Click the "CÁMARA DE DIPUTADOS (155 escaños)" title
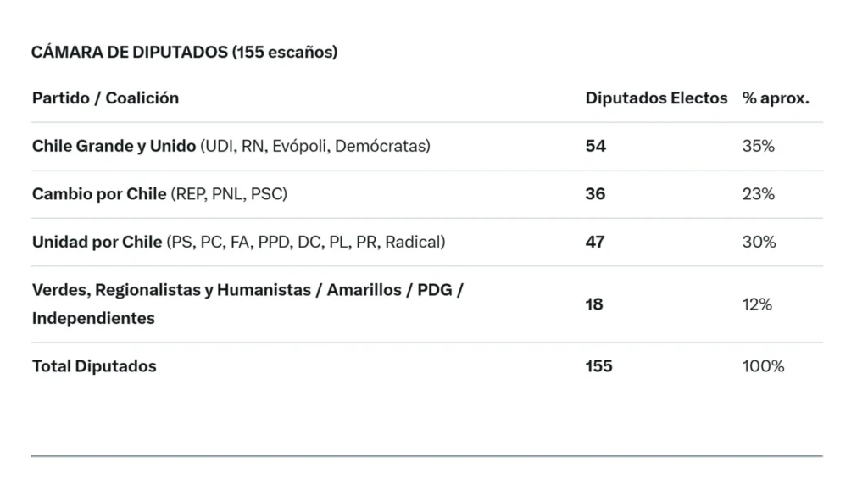This screenshot has width=868, height=491. [184, 53]
